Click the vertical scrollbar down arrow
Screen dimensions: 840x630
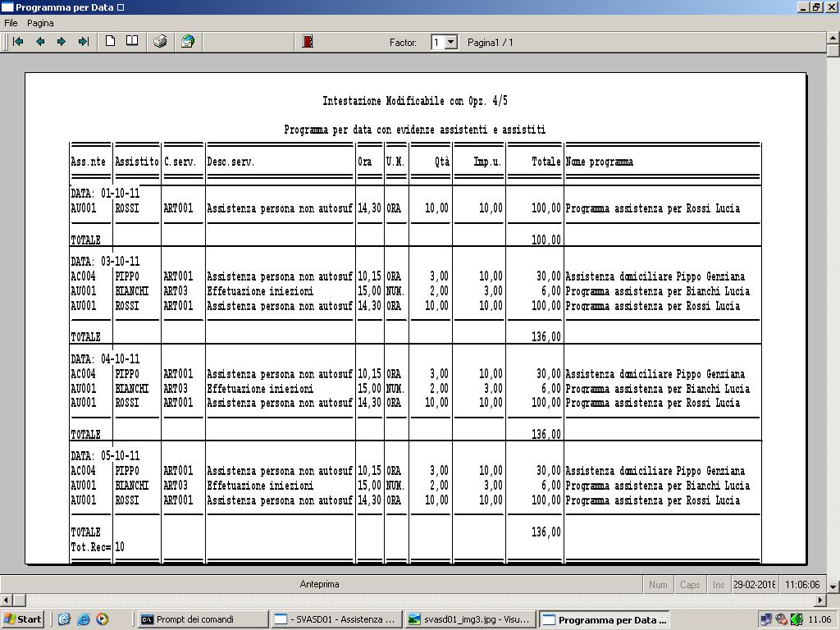coord(833,587)
